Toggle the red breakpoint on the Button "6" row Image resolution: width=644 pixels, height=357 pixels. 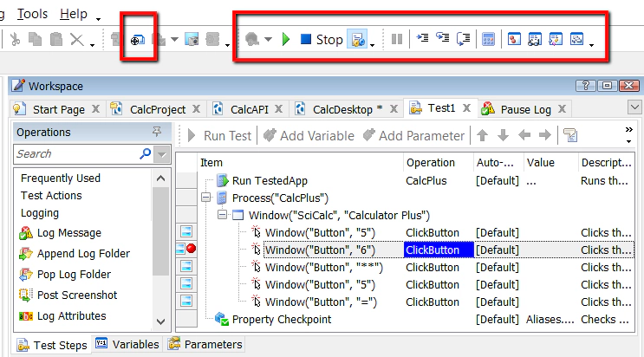click(191, 249)
